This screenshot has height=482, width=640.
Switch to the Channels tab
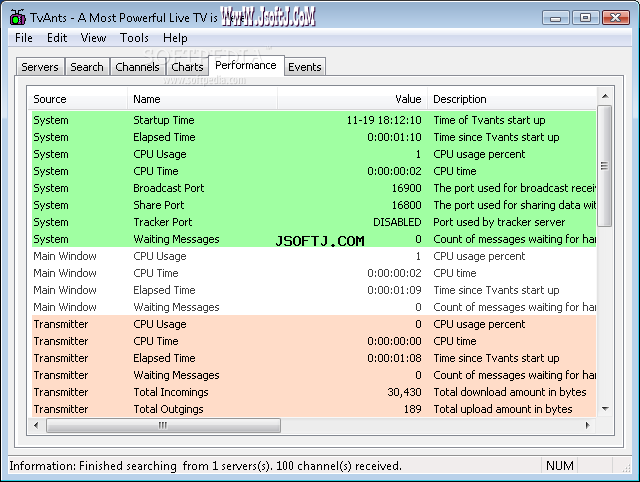(x=138, y=67)
